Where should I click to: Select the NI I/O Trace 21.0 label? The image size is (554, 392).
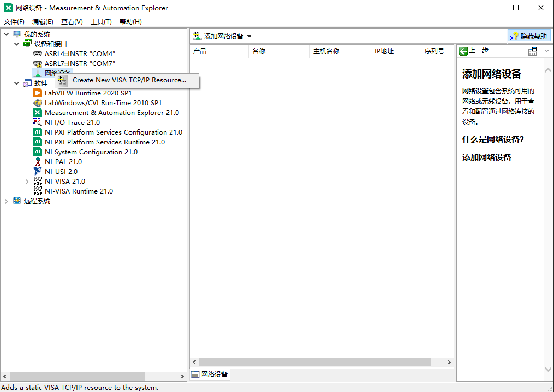pyautogui.click(x=73, y=123)
